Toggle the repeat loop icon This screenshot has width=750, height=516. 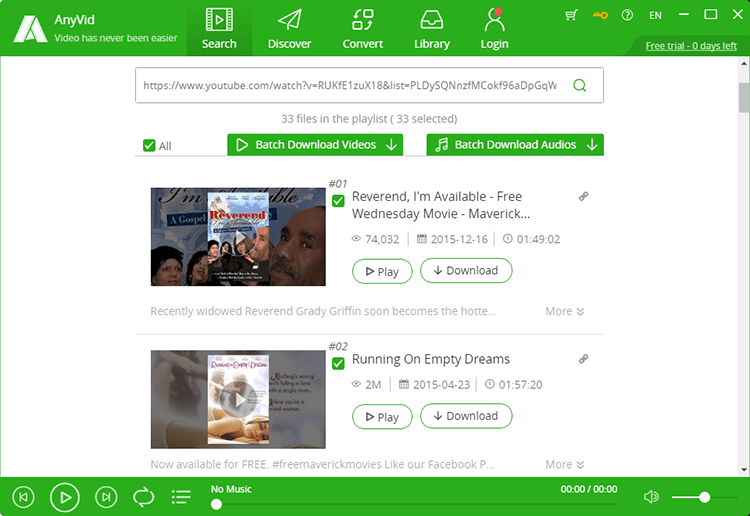(143, 497)
